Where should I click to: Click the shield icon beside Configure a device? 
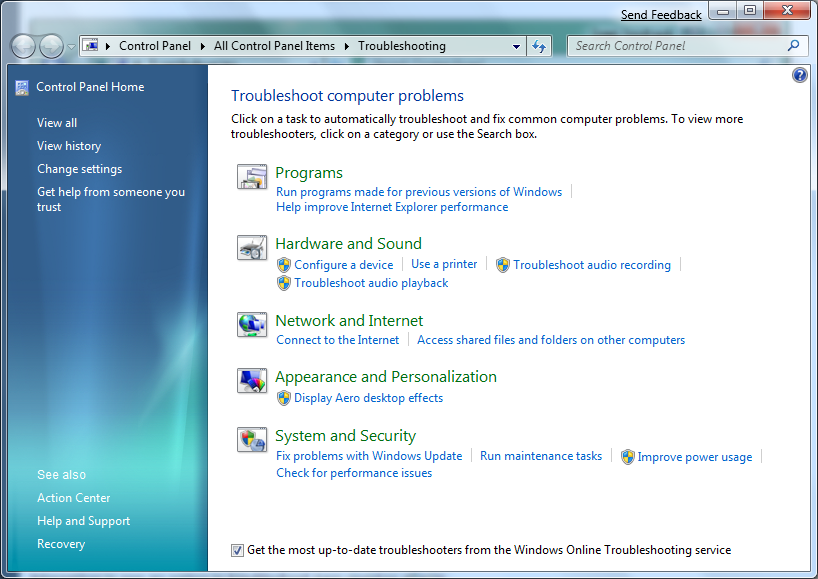pos(283,265)
